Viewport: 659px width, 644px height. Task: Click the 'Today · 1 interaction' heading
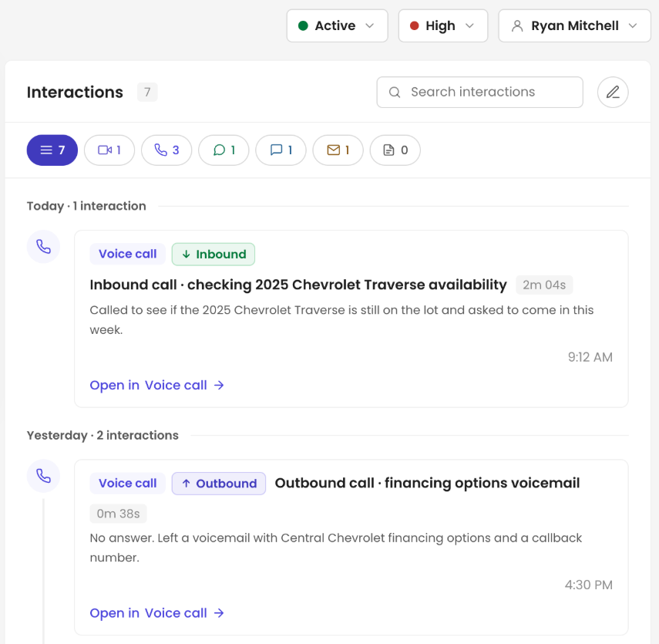click(x=86, y=206)
